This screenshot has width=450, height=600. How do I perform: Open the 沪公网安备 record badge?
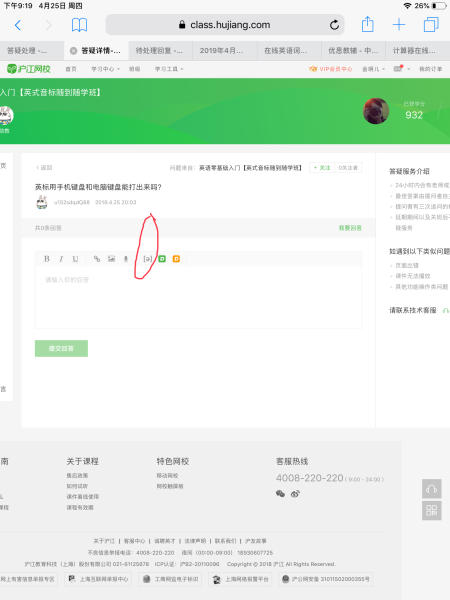325,579
